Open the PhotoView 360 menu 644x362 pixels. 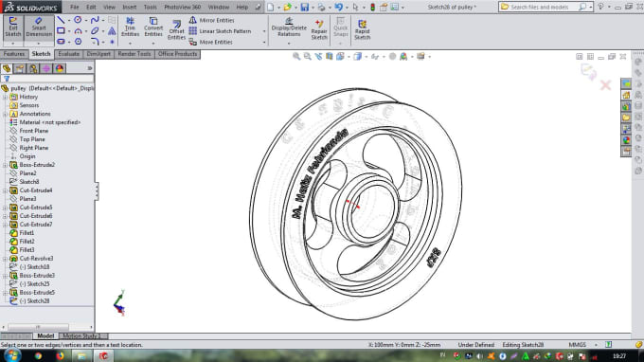[x=183, y=7]
